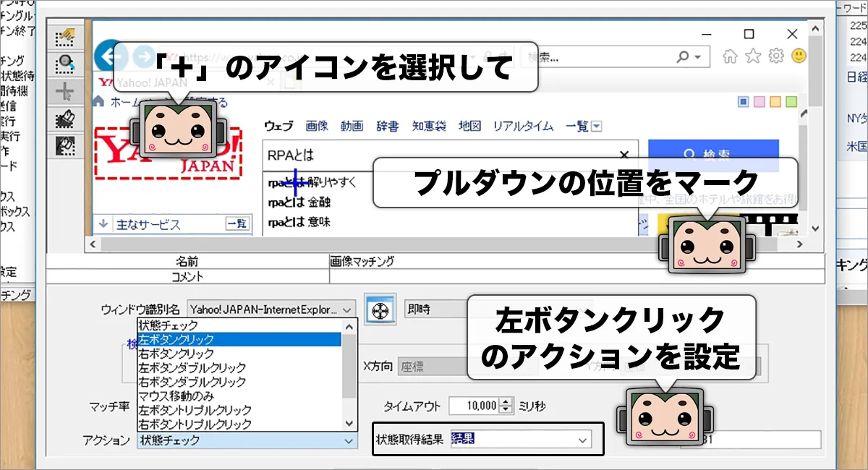Select 左ボタントリプルクリック in the action list
Image resolution: width=868 pixels, height=470 pixels.
pyautogui.click(x=239, y=410)
